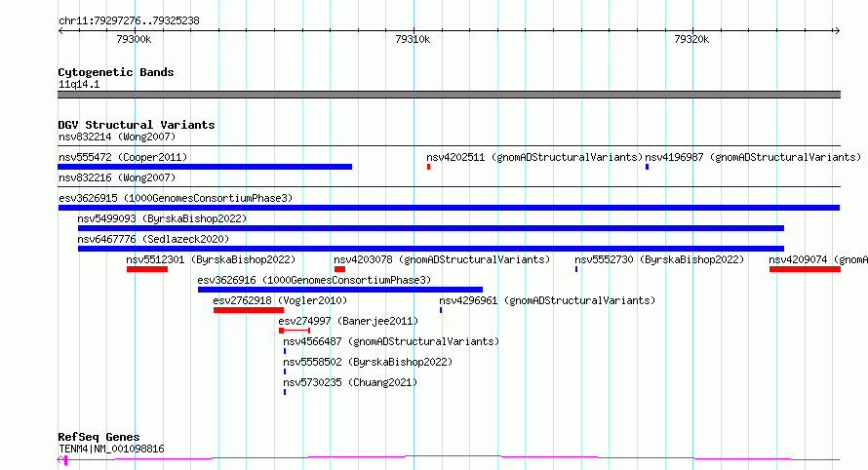Viewport: 868px width, 470px height.
Task: Select the nsv555472 blue variant bar
Action: 205,167
